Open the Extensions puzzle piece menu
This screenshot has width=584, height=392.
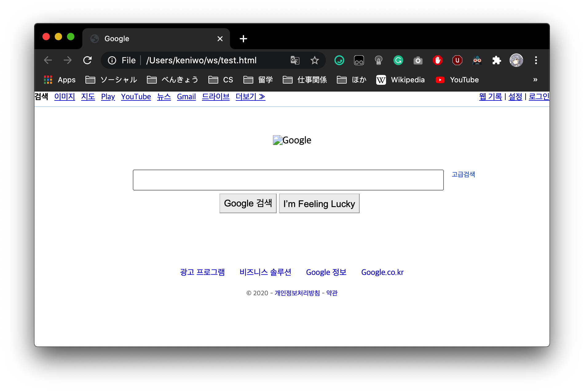496,60
